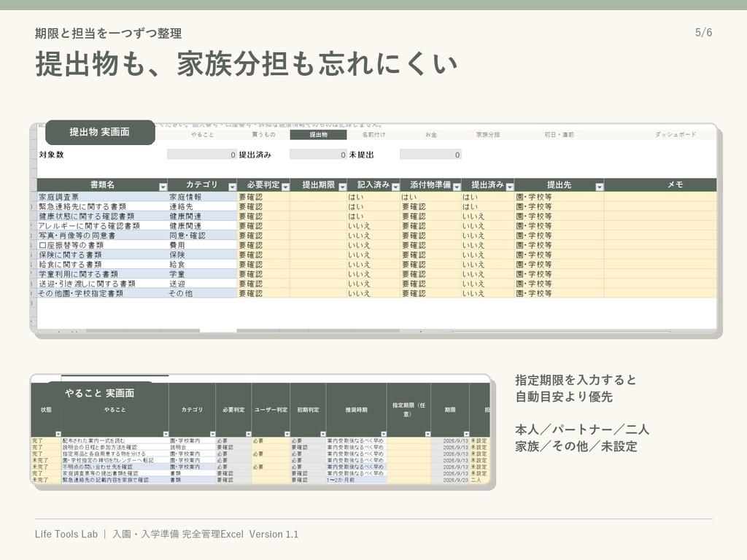Open the 書類名 column filter arrow
Screen dimensions: 747x560
click(x=163, y=187)
